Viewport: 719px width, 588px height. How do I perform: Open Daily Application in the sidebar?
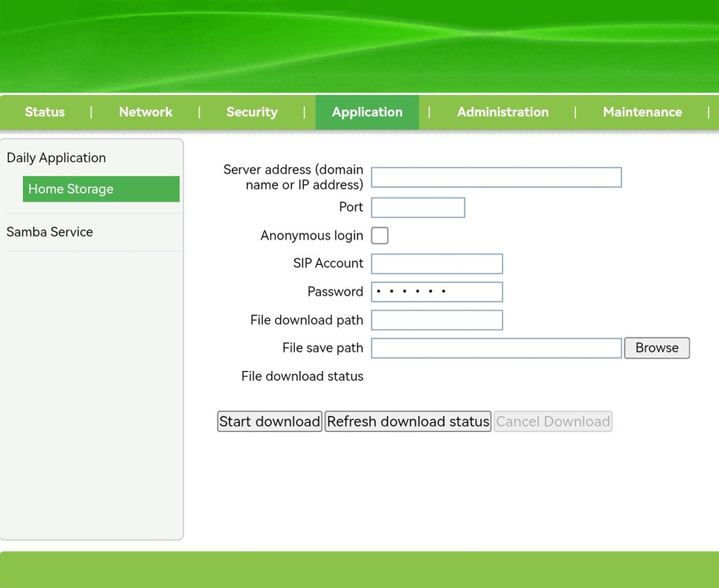point(56,158)
